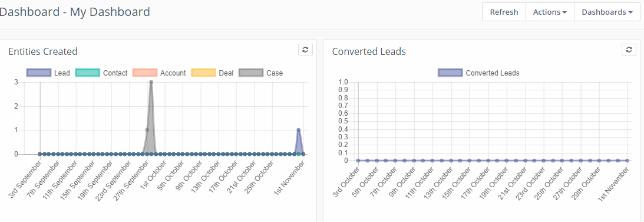Toggle the Contact series legend swatch

88,73
